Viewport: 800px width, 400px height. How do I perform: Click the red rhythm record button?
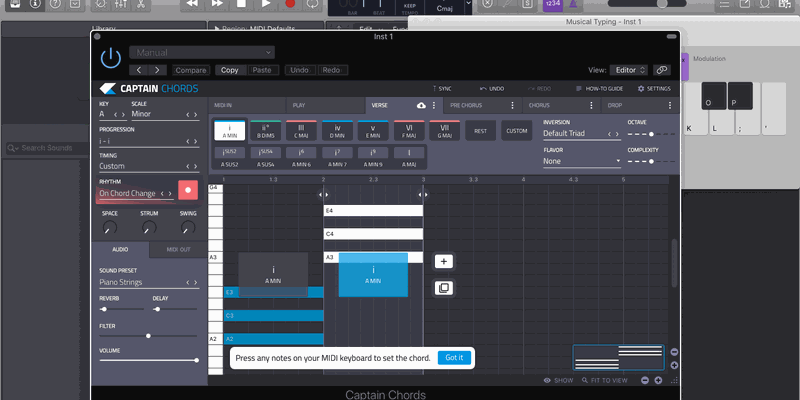[x=186, y=189]
